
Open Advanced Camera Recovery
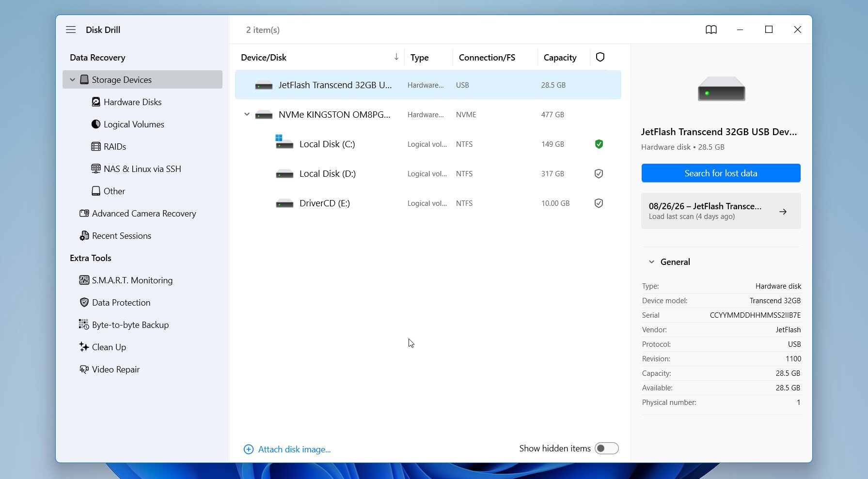pyautogui.click(x=144, y=213)
